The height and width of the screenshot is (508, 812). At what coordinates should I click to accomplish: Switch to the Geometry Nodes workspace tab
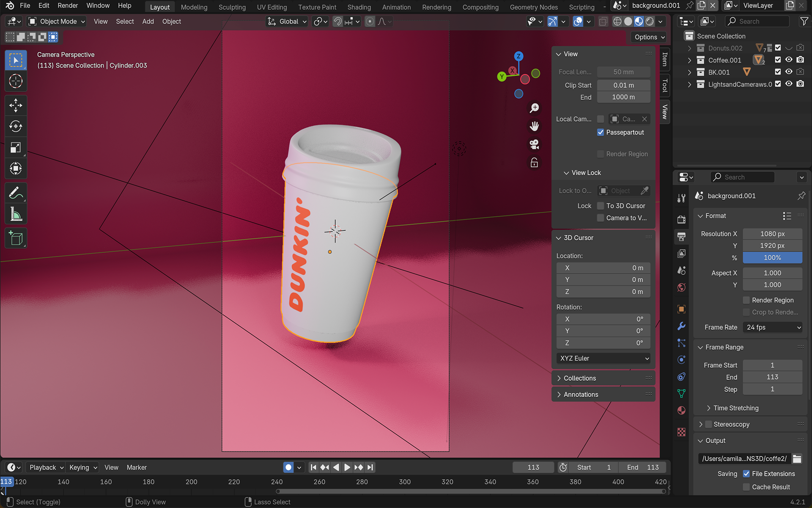click(534, 7)
